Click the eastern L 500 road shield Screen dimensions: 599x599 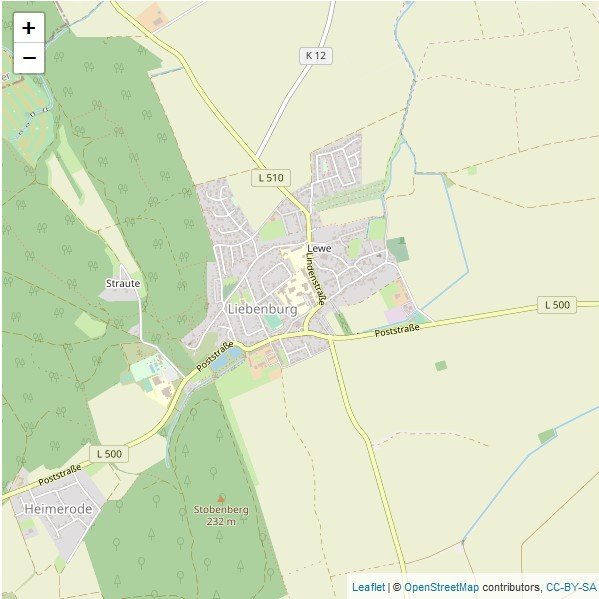pyautogui.click(x=557, y=305)
